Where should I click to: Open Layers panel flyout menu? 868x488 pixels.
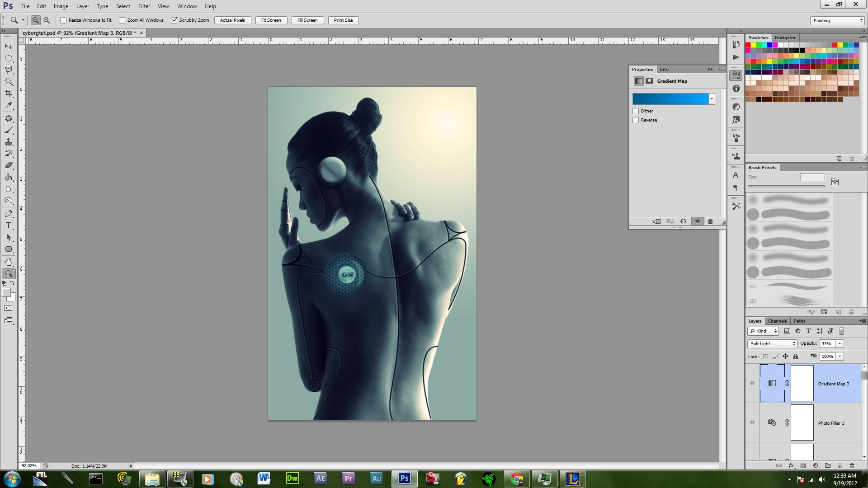[862, 321]
